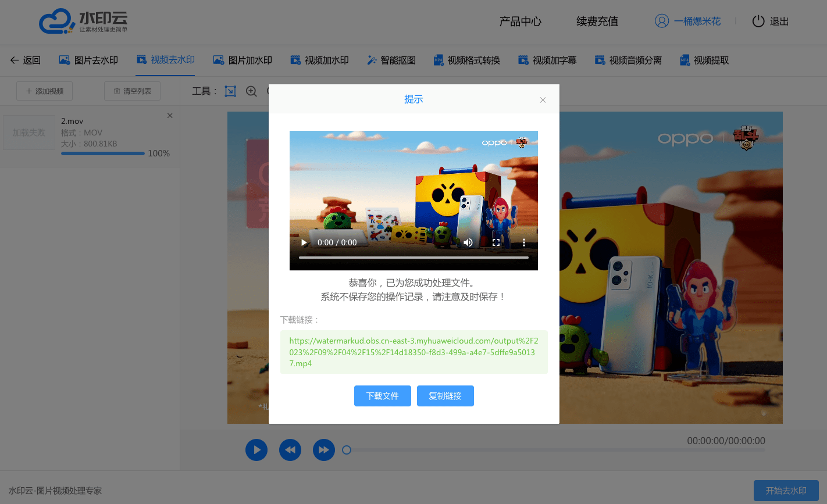Click the 水印云 cloud logo
The image size is (827, 504).
click(83, 22)
